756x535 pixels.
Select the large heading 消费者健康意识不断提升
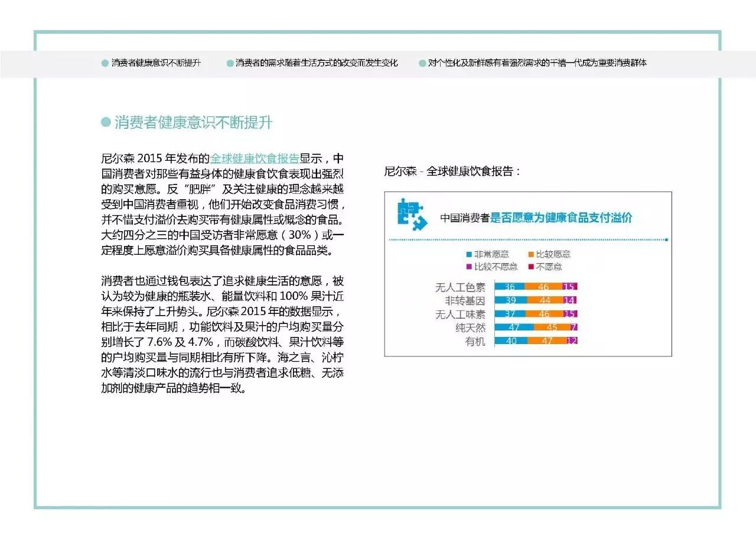[193, 122]
